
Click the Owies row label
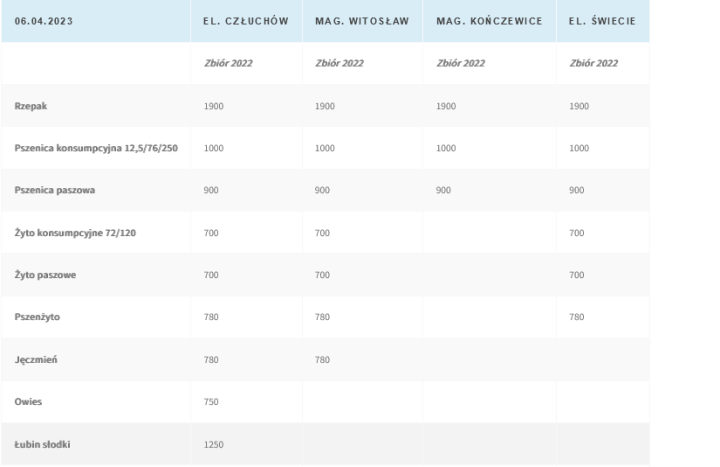[29, 400]
